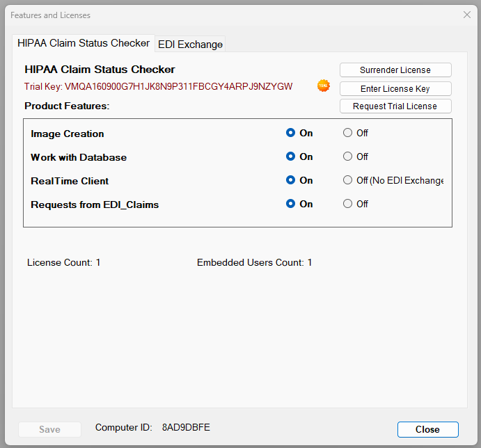Open the HIPAA Claim Status Checker tab
This screenshot has height=448, width=481.
84,43
